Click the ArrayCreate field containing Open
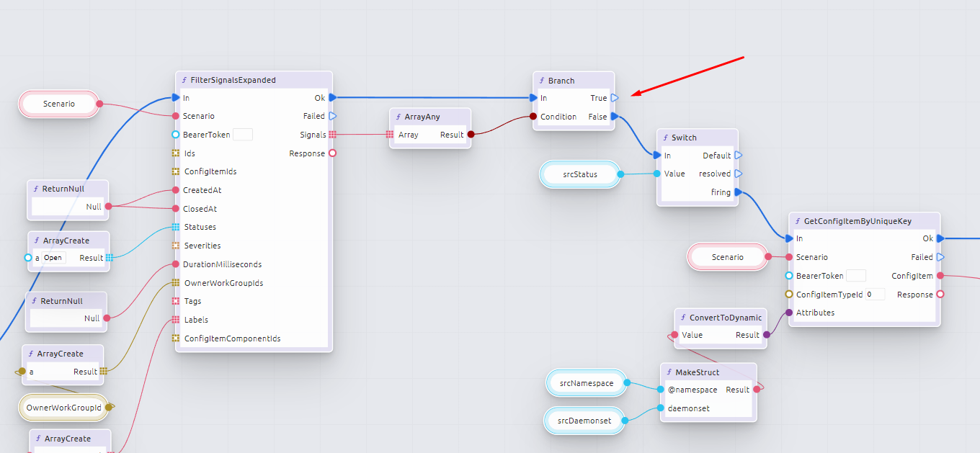 (54, 258)
